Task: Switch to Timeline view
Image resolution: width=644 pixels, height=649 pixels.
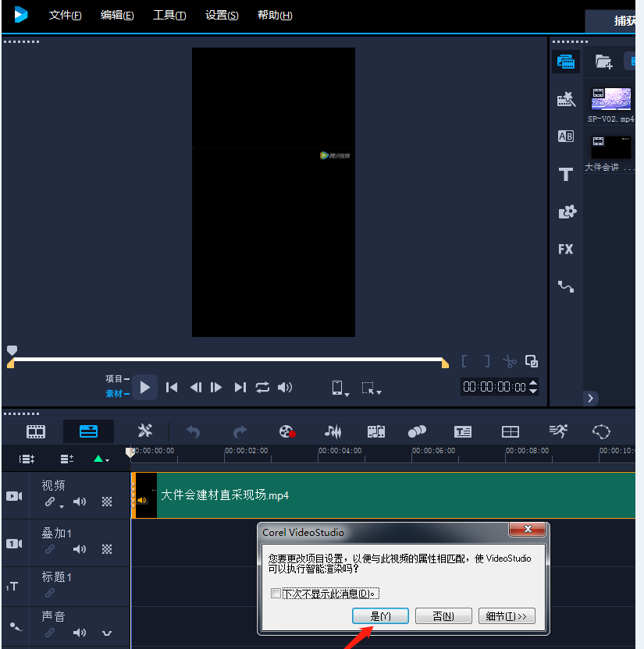Action: point(88,431)
